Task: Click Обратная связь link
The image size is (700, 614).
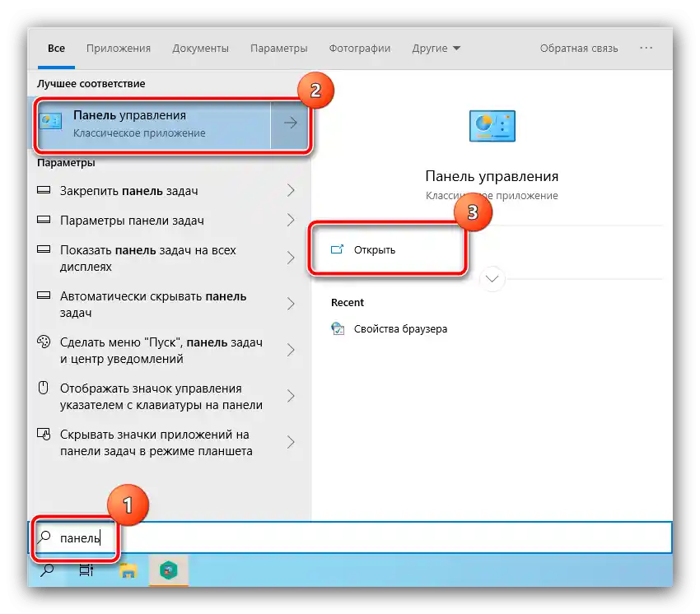Action: tap(579, 49)
